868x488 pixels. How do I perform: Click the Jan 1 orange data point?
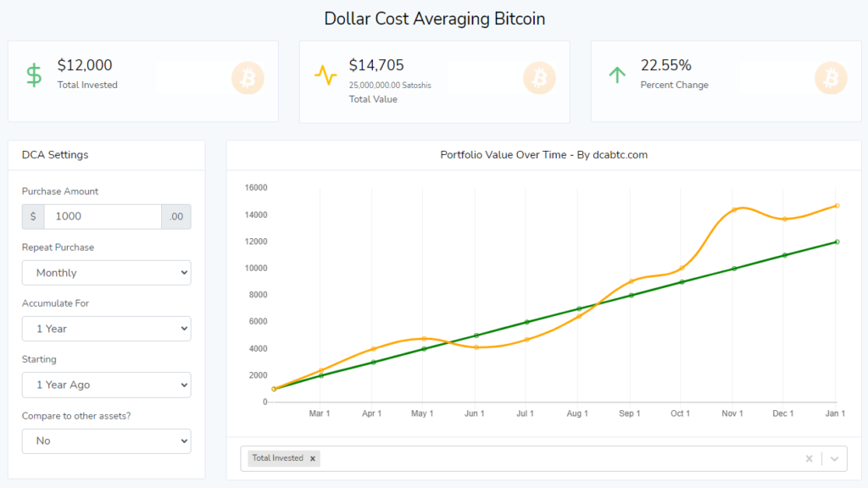837,206
